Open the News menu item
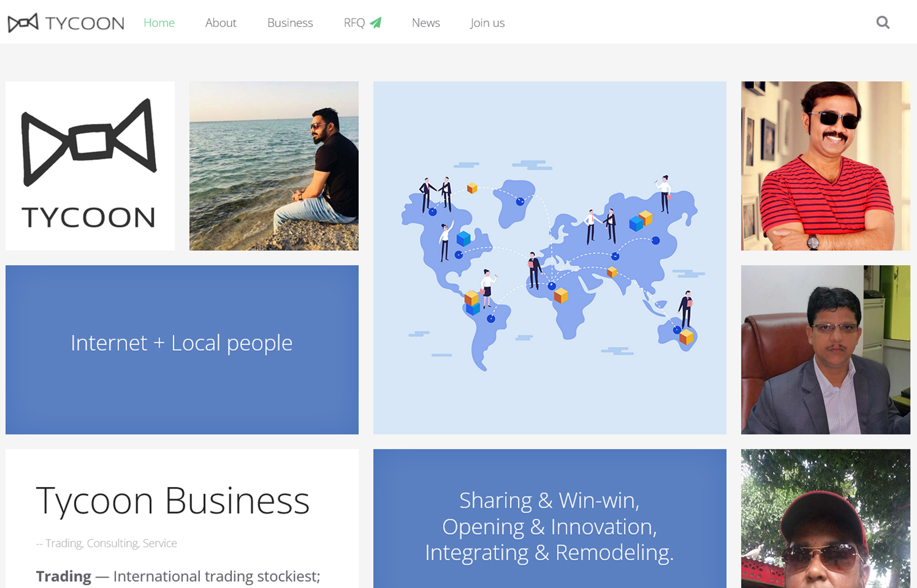 [x=426, y=23]
